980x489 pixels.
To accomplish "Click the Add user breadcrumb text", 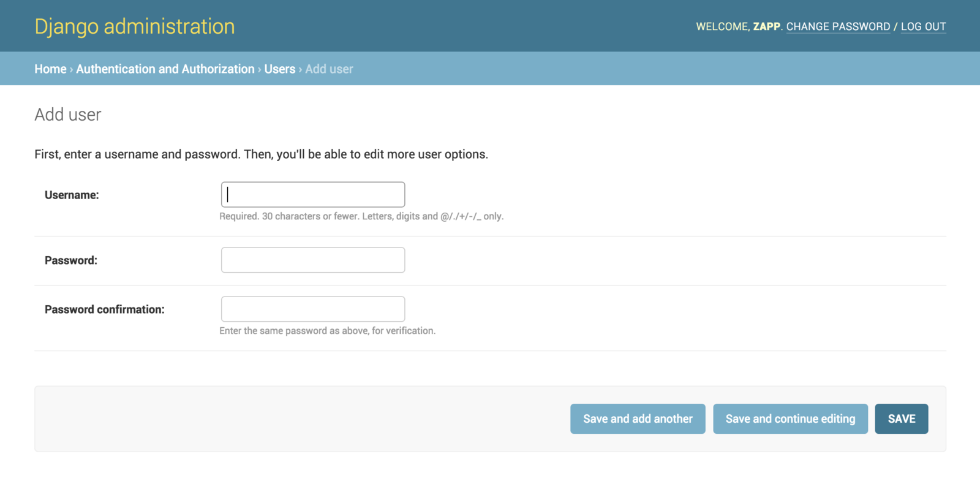I will tap(329, 69).
